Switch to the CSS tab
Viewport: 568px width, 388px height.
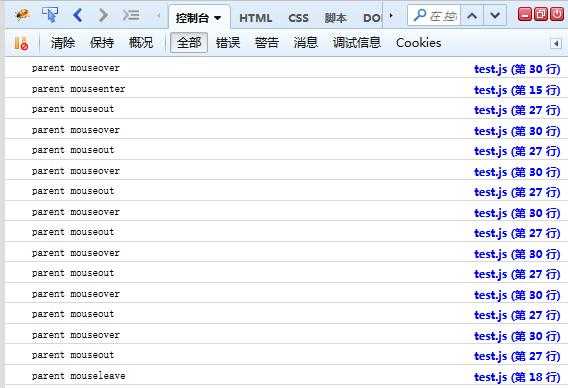(x=298, y=18)
